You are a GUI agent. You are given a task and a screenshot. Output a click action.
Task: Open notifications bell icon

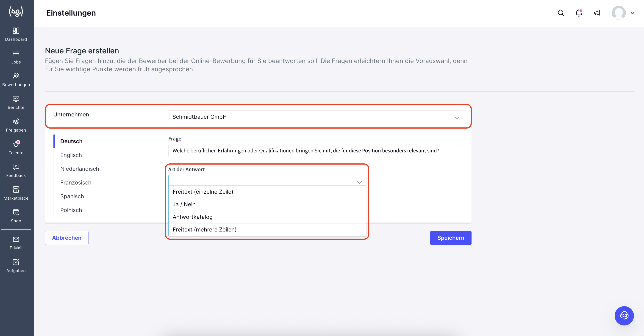(579, 13)
